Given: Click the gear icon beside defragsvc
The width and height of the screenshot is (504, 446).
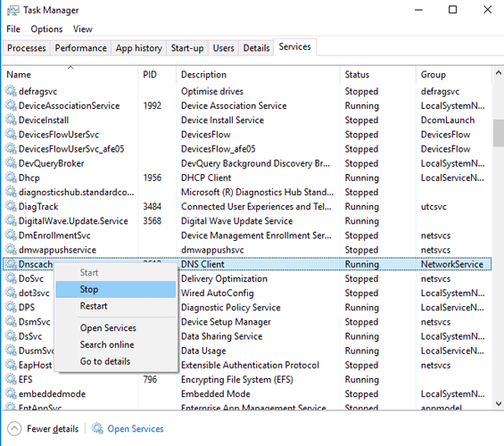Looking at the screenshot, I should 11,91.
